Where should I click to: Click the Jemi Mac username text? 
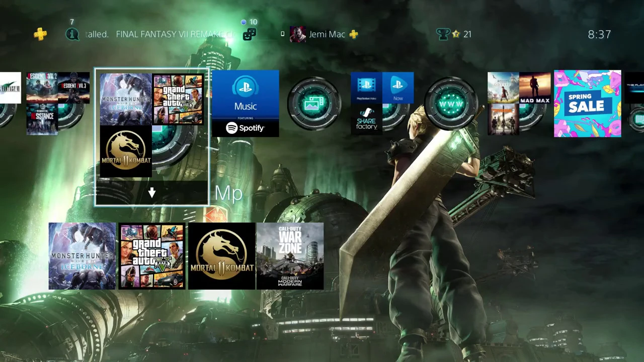[x=327, y=34]
